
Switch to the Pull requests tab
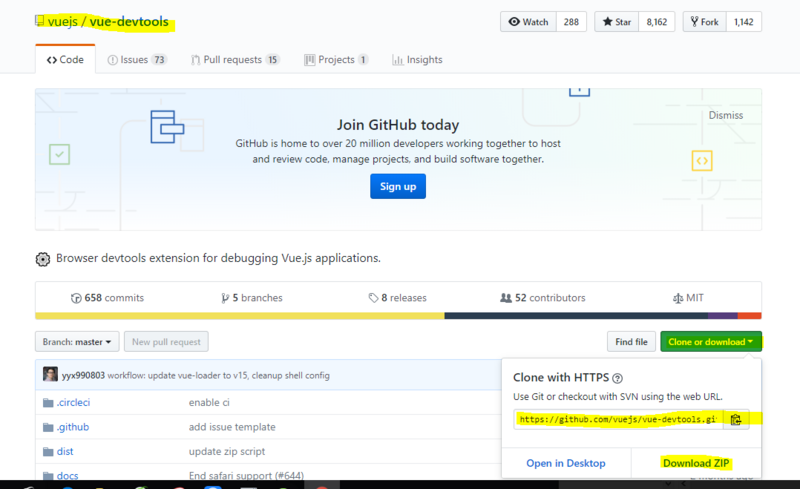coord(235,60)
